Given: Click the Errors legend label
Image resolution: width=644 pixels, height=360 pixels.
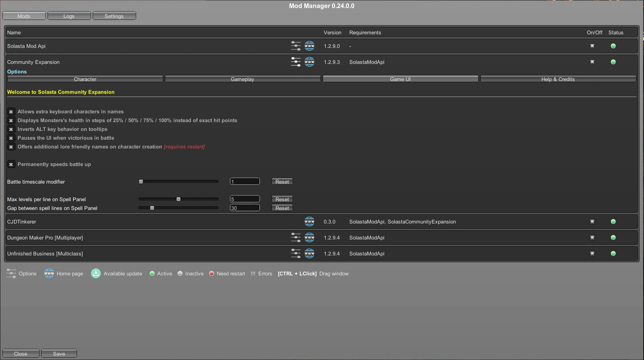Looking at the screenshot, I should click(265, 274).
